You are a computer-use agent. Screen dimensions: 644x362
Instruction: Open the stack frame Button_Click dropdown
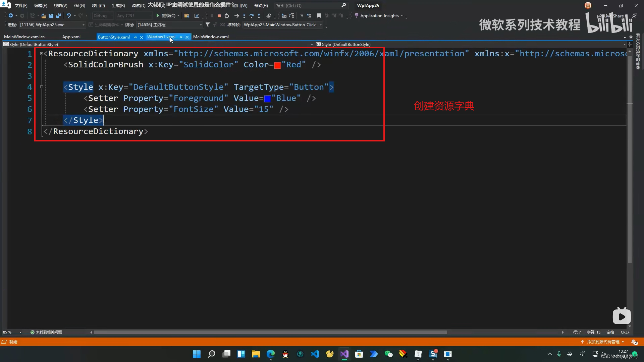[x=321, y=25]
